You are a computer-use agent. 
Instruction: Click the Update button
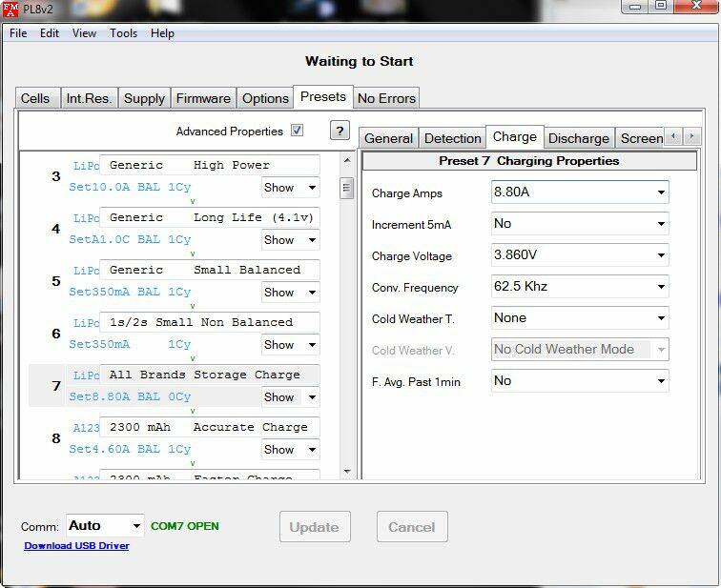click(315, 527)
